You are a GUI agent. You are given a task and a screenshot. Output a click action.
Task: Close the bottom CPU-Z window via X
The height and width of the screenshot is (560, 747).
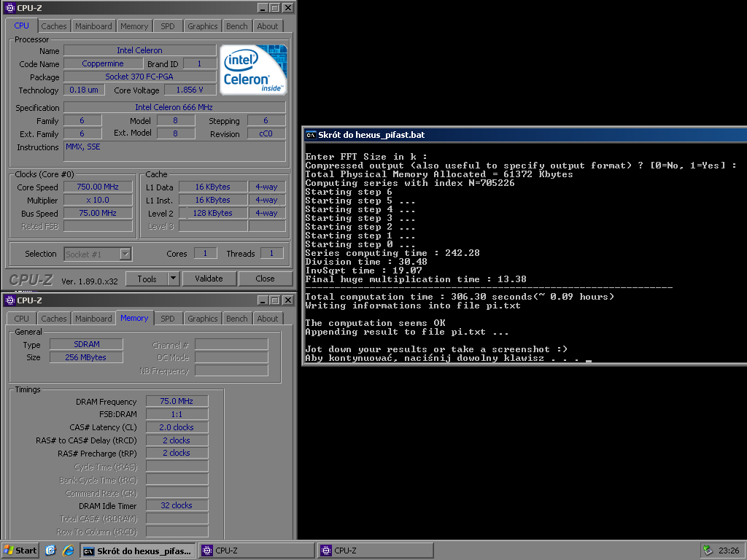click(x=287, y=300)
